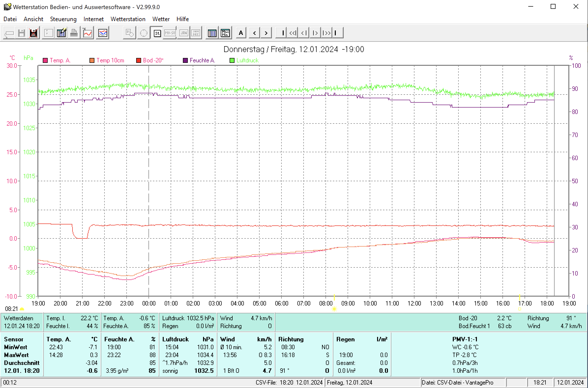Toggle the JAN month view button
This screenshot has height=388, width=588.
coord(184,33)
